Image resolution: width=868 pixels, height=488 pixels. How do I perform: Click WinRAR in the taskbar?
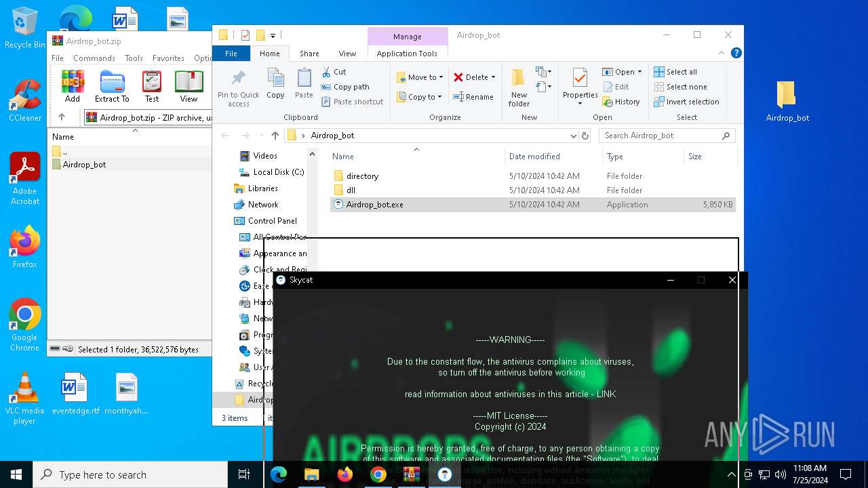point(412,474)
